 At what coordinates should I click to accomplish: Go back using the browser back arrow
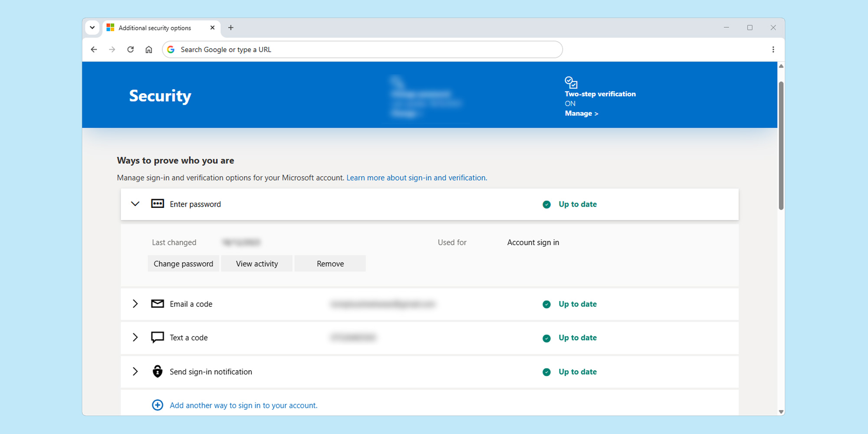pyautogui.click(x=94, y=49)
